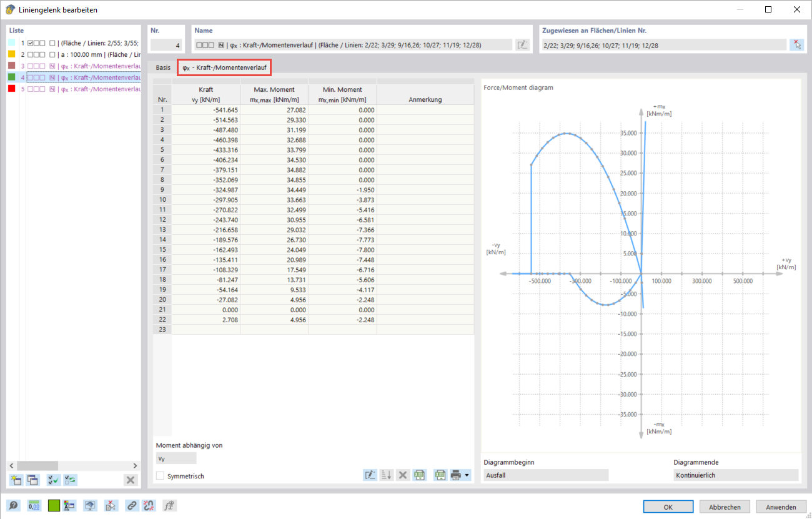Toggle the Symmetrisch checkbox
Image resolution: width=812 pixels, height=519 pixels.
161,476
